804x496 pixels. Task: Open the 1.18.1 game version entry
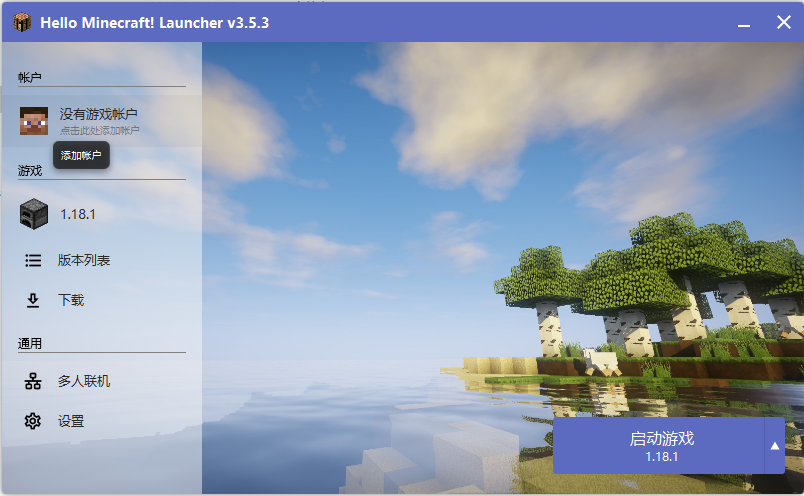pos(77,214)
